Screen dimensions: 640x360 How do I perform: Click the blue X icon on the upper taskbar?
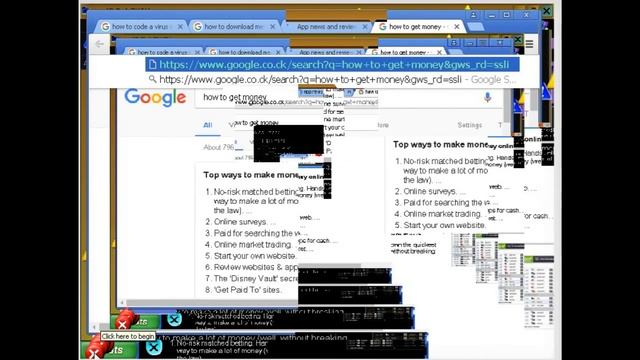pos(174,320)
